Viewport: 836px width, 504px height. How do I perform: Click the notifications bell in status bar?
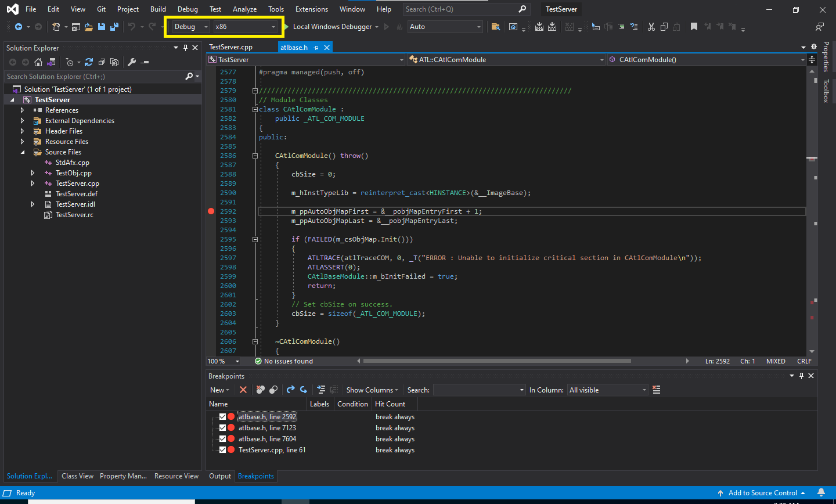click(821, 493)
